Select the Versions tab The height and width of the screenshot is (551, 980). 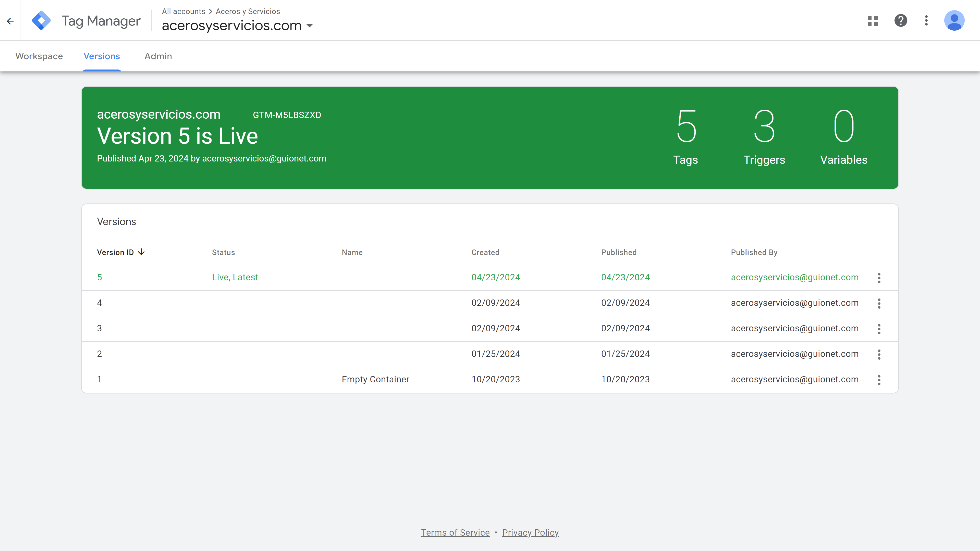click(102, 56)
